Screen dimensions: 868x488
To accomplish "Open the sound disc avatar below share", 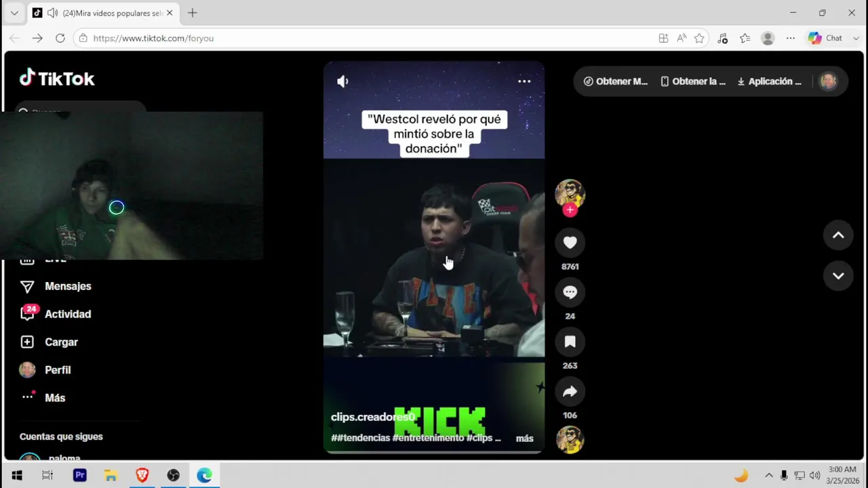I will tap(570, 439).
